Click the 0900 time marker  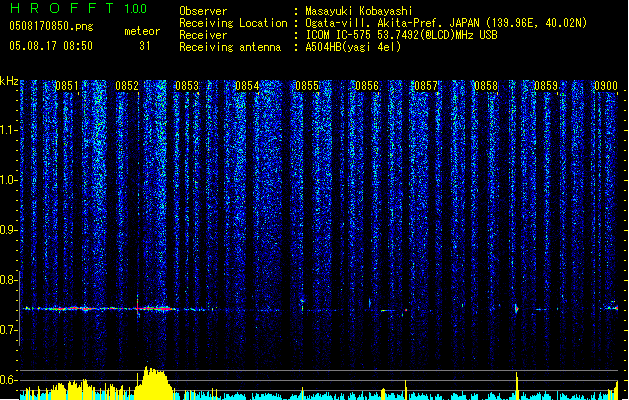click(x=606, y=86)
